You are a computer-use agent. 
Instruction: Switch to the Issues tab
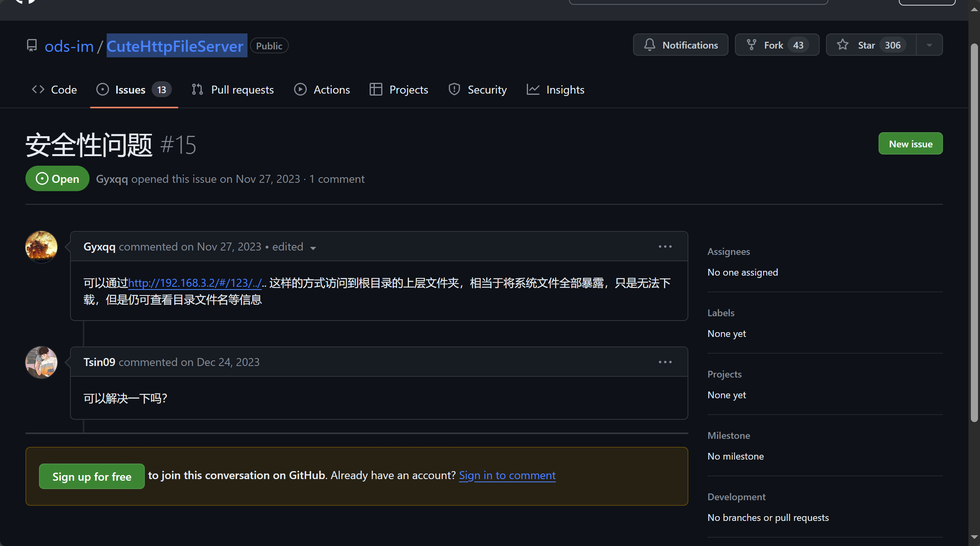pyautogui.click(x=134, y=90)
